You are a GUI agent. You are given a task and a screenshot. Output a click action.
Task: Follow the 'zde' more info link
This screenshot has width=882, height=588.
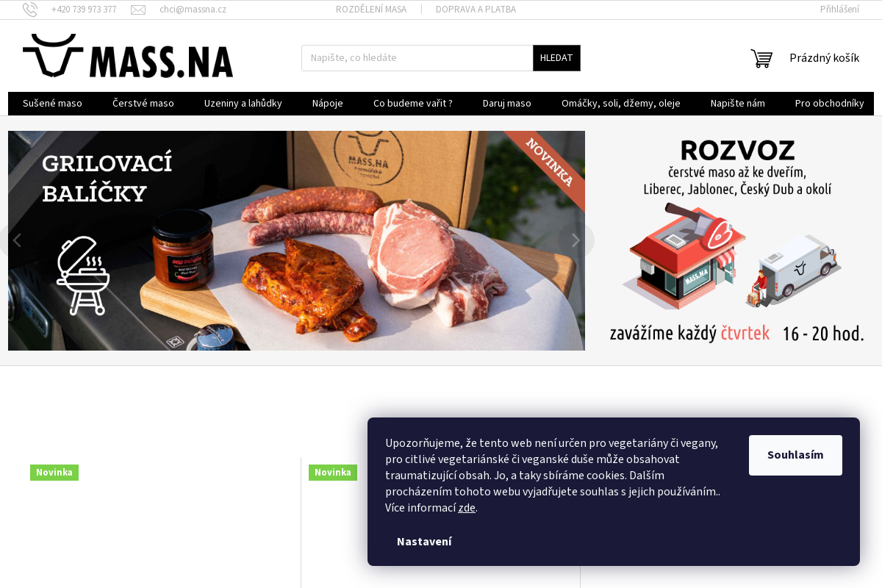click(x=467, y=508)
